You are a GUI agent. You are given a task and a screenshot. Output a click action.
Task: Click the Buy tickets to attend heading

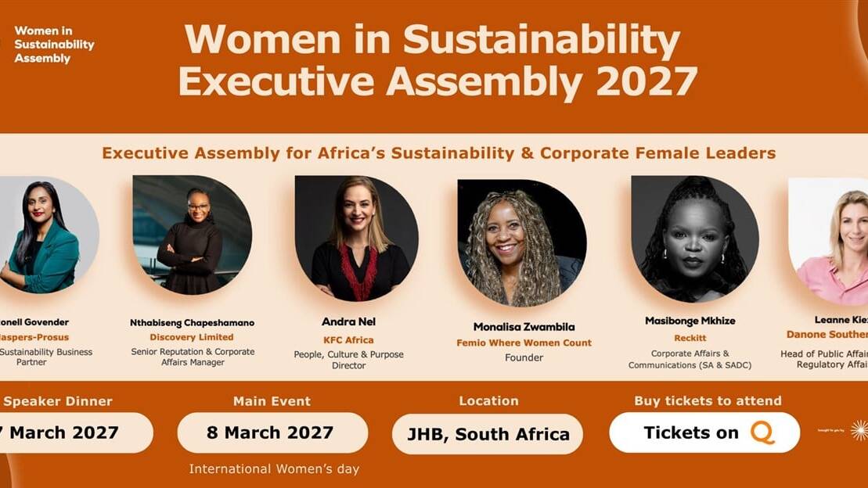coord(708,400)
